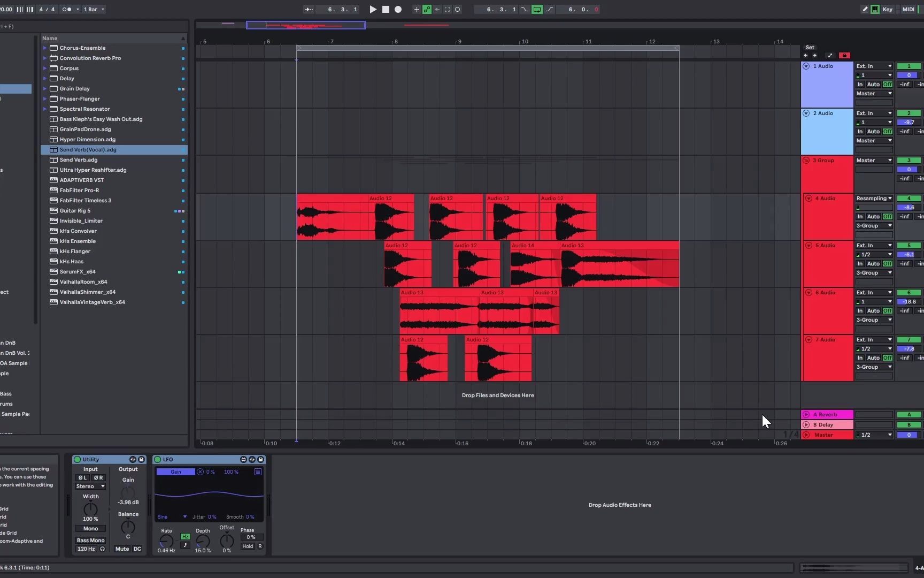This screenshot has height=578, width=924.
Task: Enable LFO Hold button
Action: [248, 546]
